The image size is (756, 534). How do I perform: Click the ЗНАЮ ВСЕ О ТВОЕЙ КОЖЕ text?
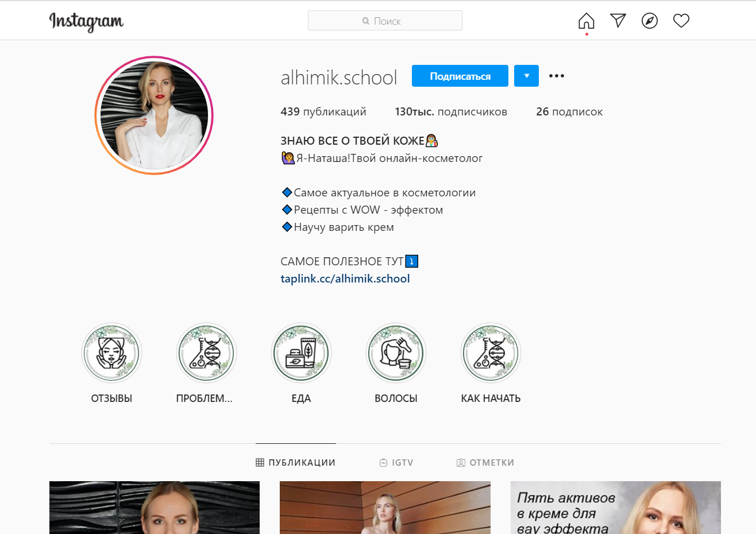point(352,141)
